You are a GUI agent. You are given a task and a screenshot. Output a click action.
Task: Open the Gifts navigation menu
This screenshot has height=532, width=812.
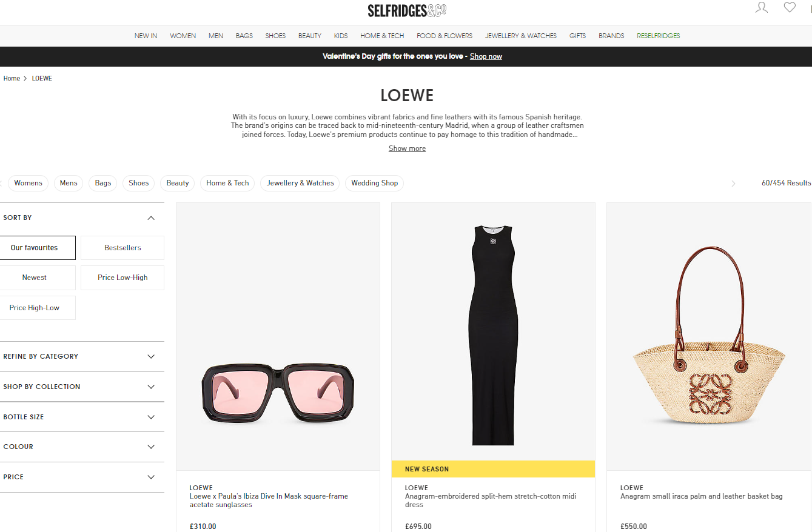pyautogui.click(x=577, y=36)
